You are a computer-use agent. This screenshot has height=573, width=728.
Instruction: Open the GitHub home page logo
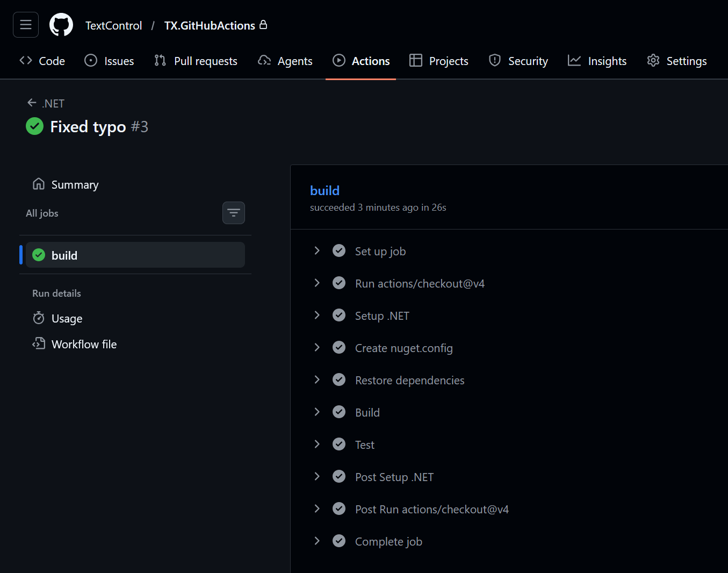coord(61,24)
